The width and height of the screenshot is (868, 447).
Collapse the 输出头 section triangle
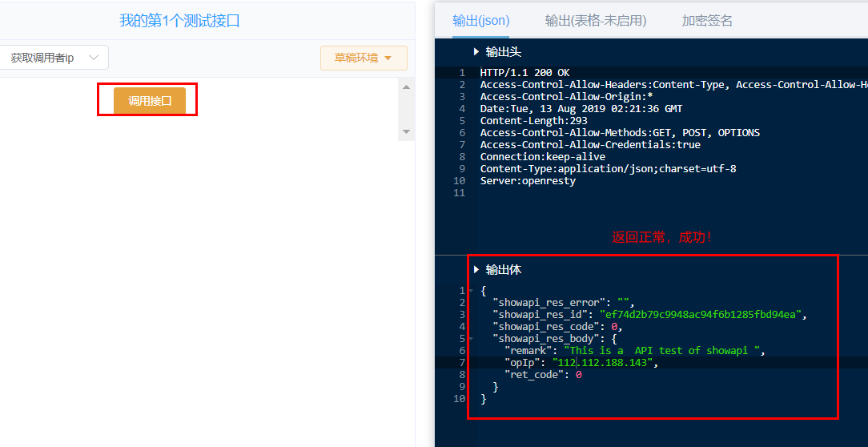(x=476, y=52)
